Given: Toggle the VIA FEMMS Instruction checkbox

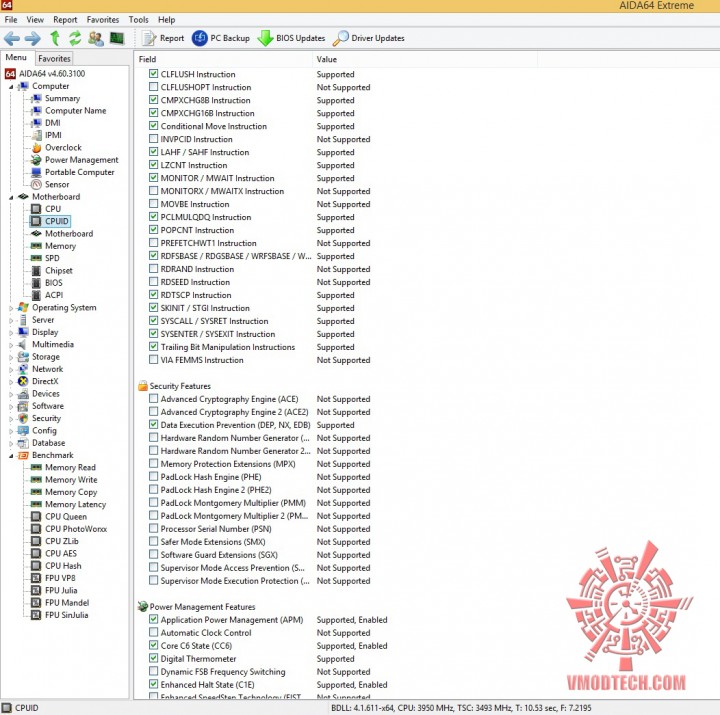Looking at the screenshot, I should point(153,360).
